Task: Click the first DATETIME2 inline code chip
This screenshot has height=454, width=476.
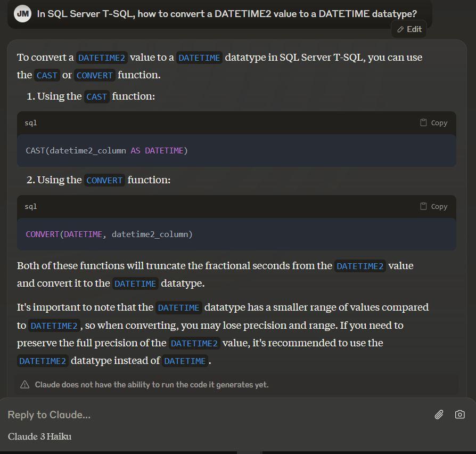Action: click(x=102, y=58)
